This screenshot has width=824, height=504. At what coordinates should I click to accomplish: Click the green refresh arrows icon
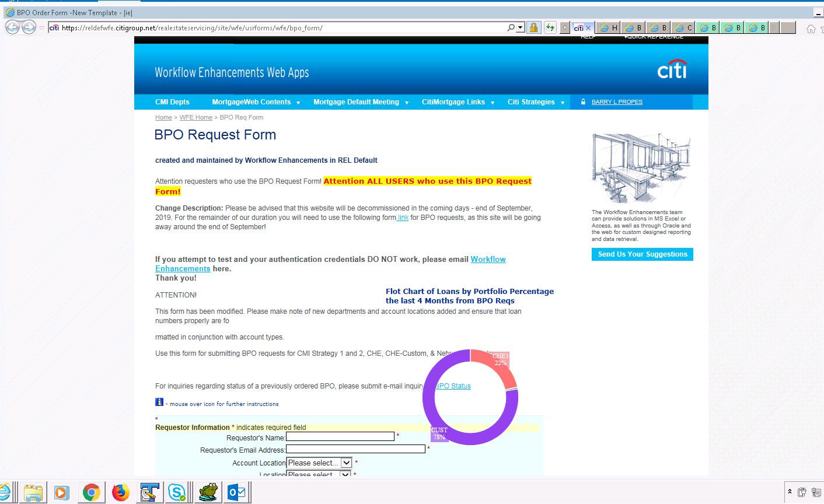coord(550,27)
